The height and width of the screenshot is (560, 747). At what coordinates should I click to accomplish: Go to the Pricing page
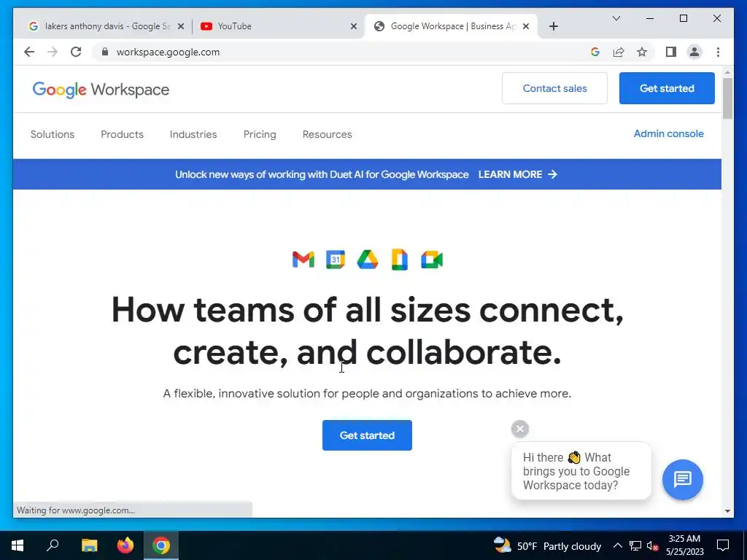[x=260, y=134]
